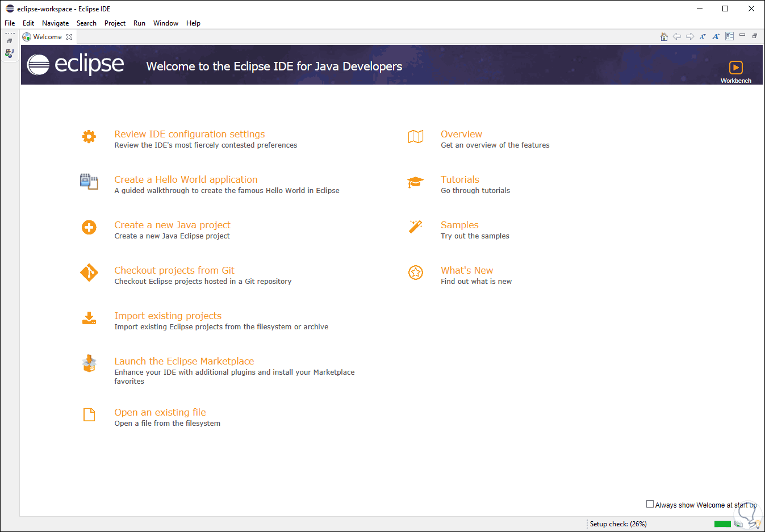Enable Always show Welcome at start up
This screenshot has width=765, height=532.
[650, 504]
